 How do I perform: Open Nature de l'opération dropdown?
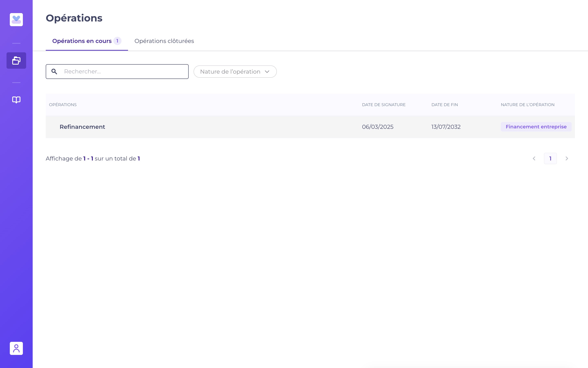pyautogui.click(x=235, y=72)
